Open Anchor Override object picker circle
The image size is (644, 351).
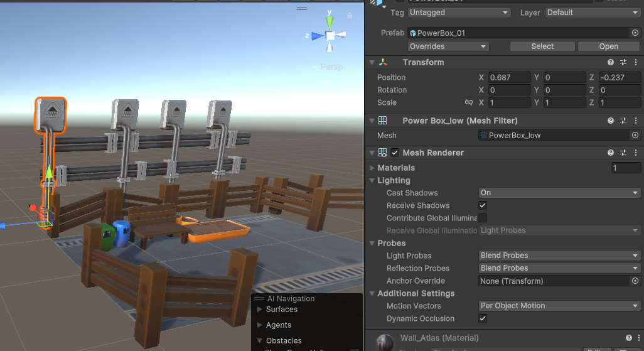click(x=635, y=281)
